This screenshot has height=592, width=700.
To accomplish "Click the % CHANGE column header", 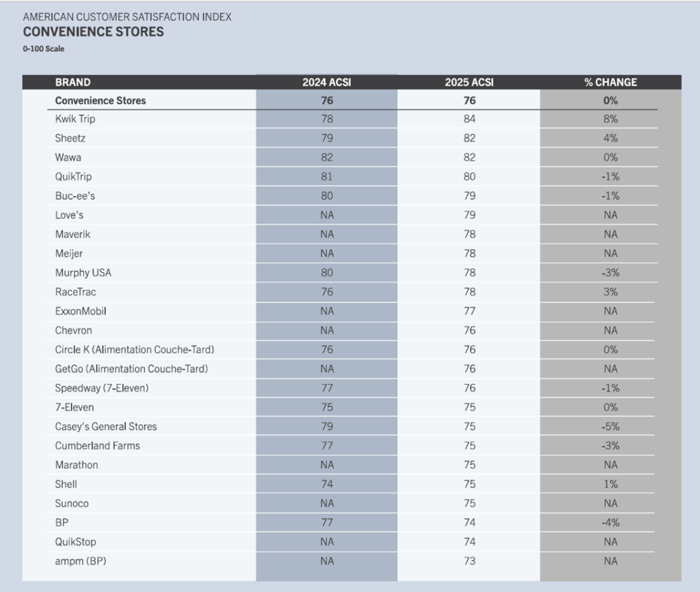I will point(610,82).
